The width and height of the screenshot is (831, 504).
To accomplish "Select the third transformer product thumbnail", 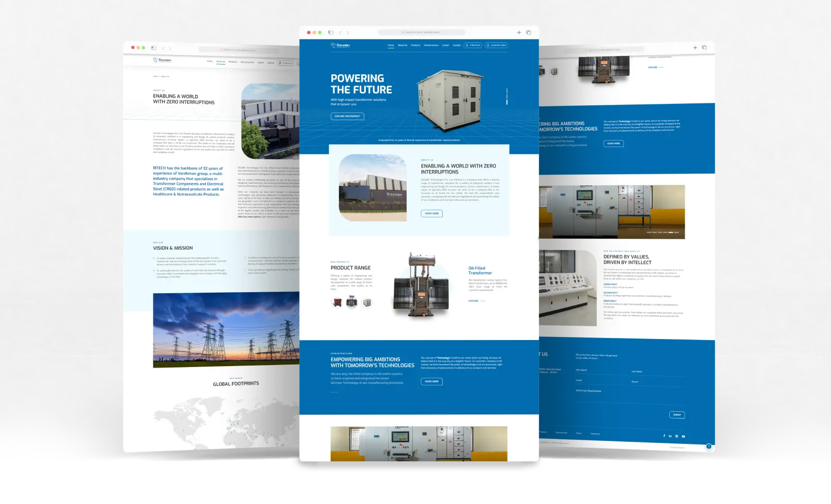I will (367, 303).
